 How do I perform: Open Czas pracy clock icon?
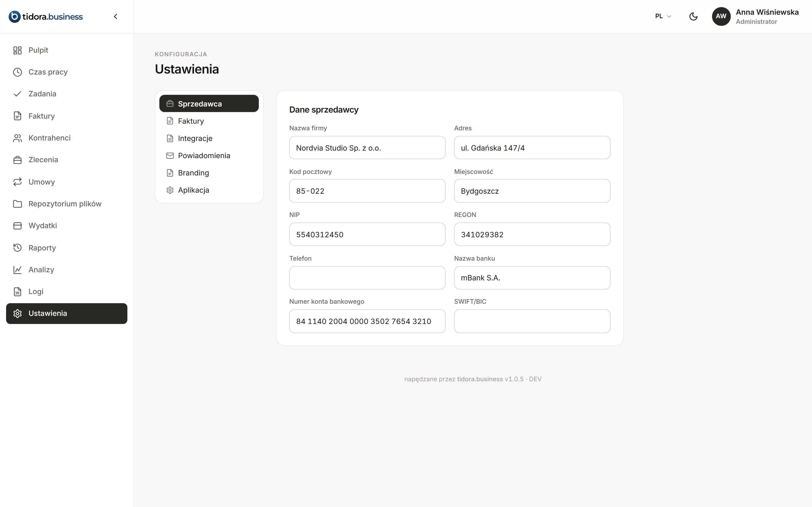click(18, 72)
